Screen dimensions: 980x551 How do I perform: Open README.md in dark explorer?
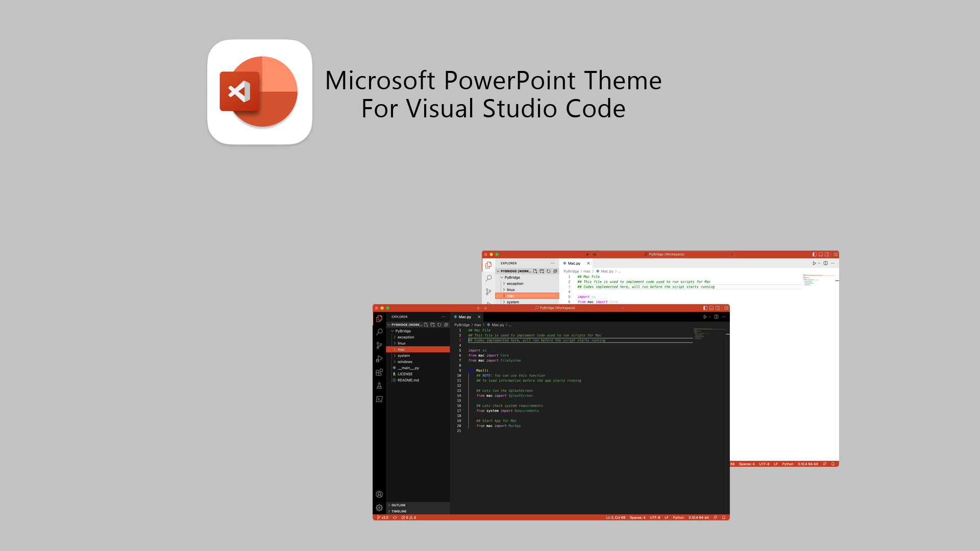[x=408, y=380]
